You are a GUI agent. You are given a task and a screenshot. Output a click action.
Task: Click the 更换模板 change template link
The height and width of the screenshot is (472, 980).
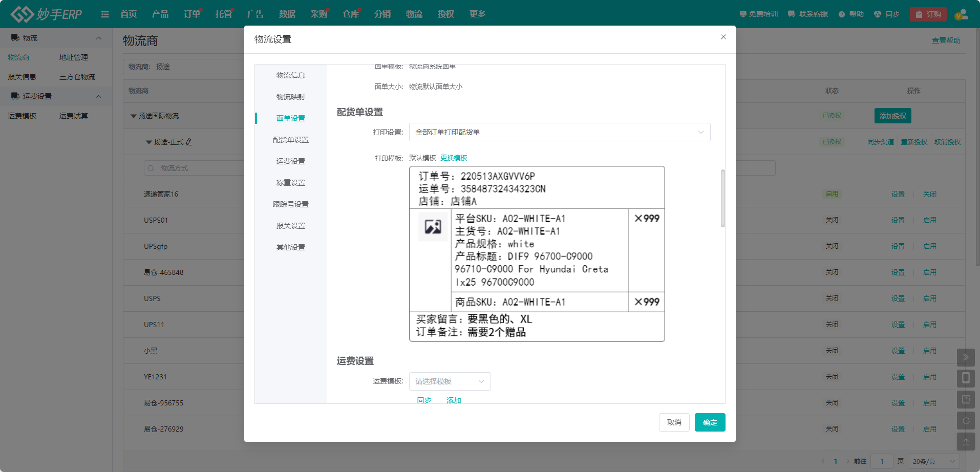[454, 158]
